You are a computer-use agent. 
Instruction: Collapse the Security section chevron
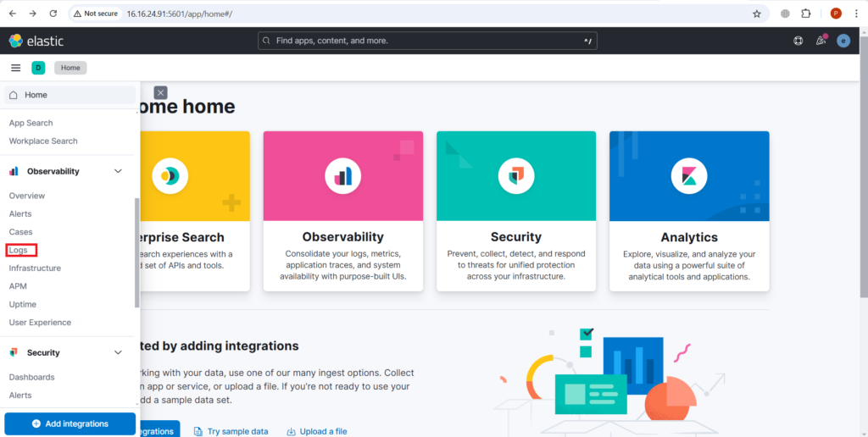[x=118, y=352]
